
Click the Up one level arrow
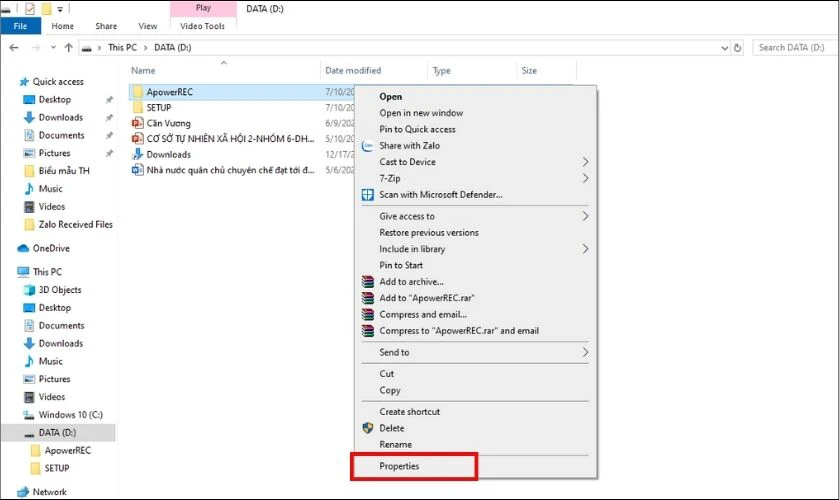(69, 48)
